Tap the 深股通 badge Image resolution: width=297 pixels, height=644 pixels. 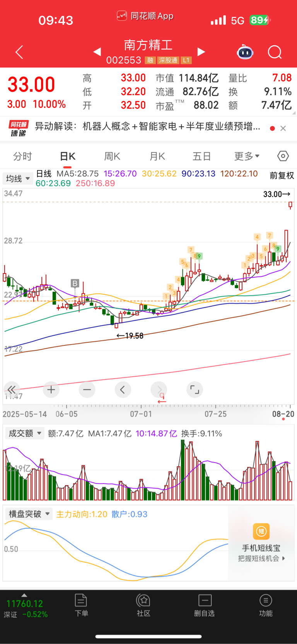[168, 60]
